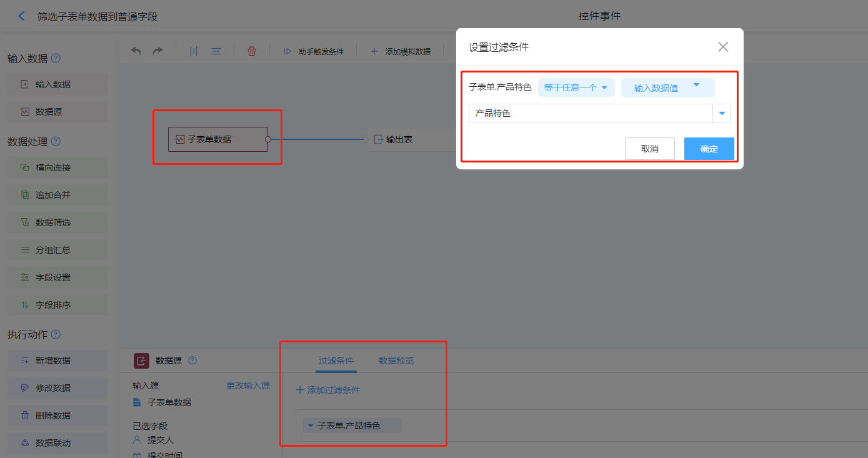The image size is (868, 458).
Task: Click the 更改输入源 link
Action: (247, 386)
